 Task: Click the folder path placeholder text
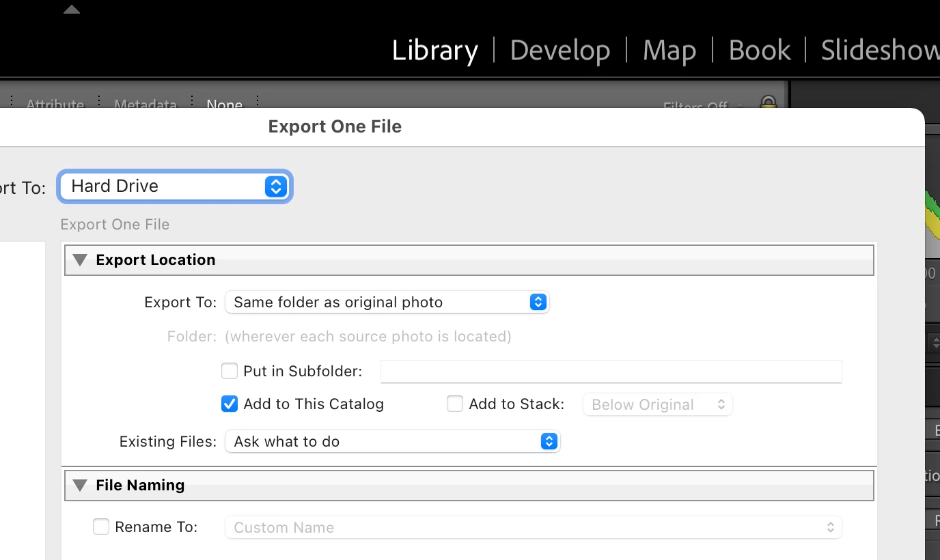[368, 337]
